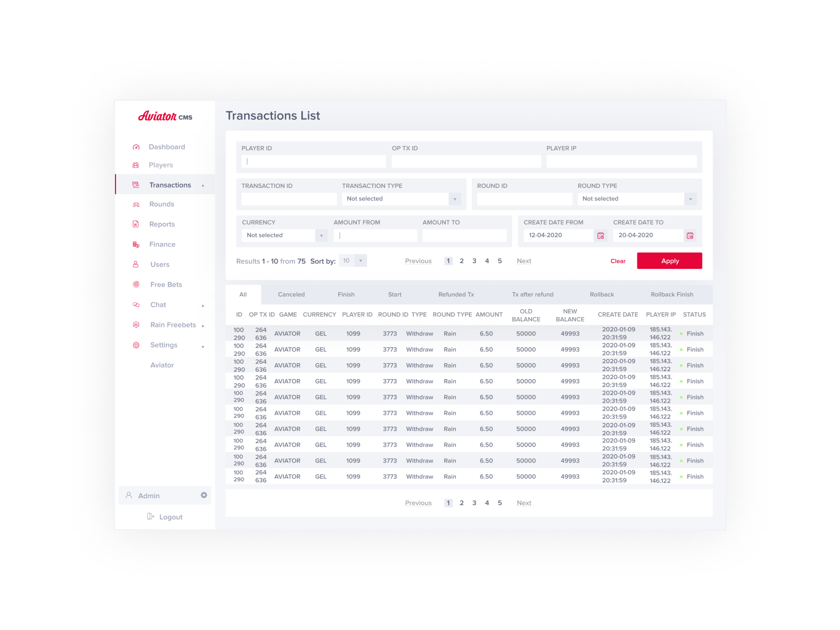Expand the Settings submenu arrow

[203, 346]
